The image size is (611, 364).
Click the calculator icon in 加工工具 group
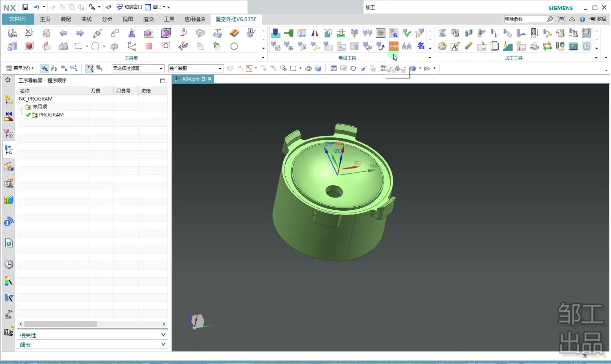(x=573, y=46)
